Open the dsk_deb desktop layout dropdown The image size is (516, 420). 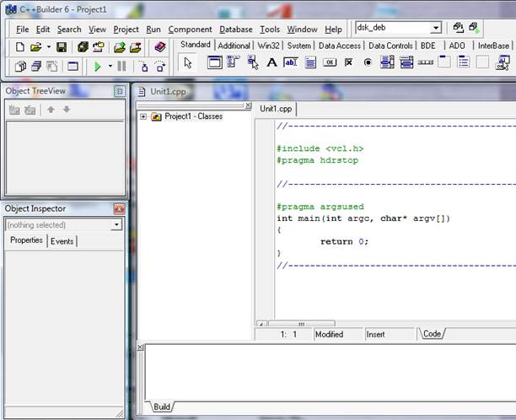tap(435, 28)
